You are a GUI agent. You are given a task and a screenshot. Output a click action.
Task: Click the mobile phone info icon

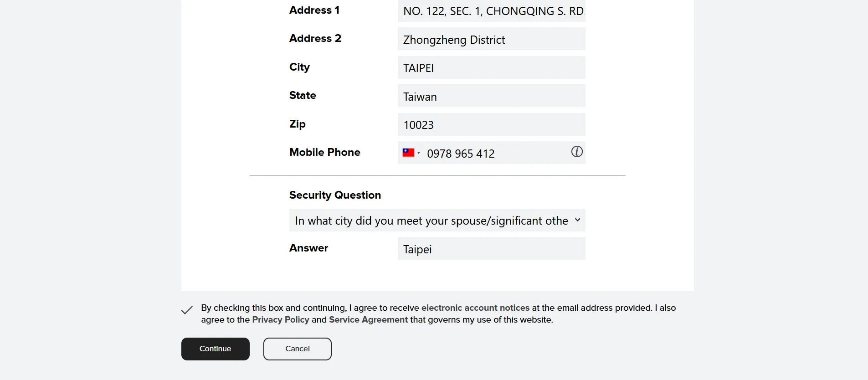coord(577,152)
